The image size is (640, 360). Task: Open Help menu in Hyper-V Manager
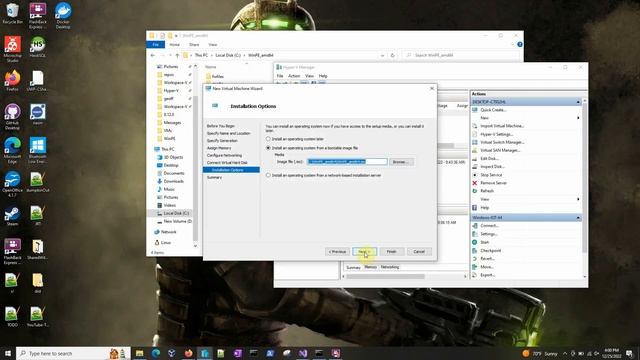(323, 76)
